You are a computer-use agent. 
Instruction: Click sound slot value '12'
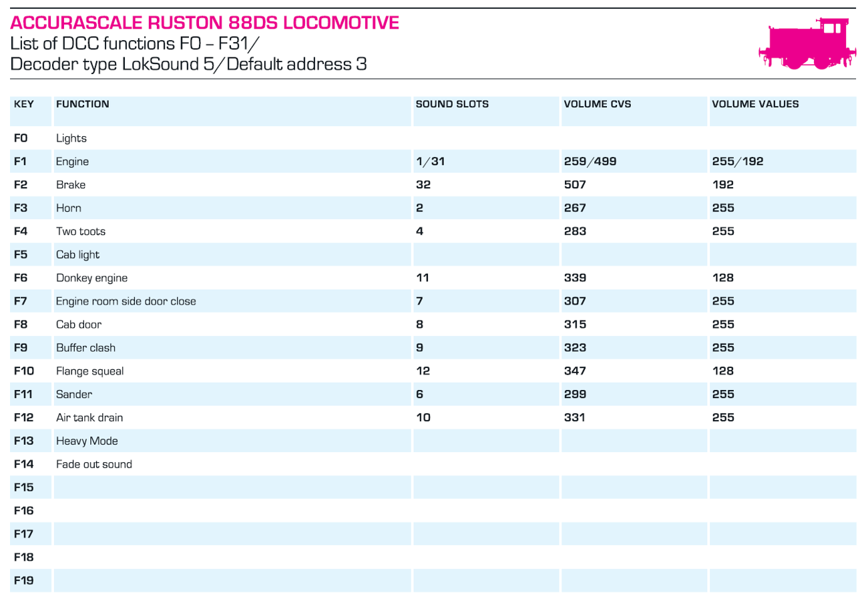click(x=423, y=371)
